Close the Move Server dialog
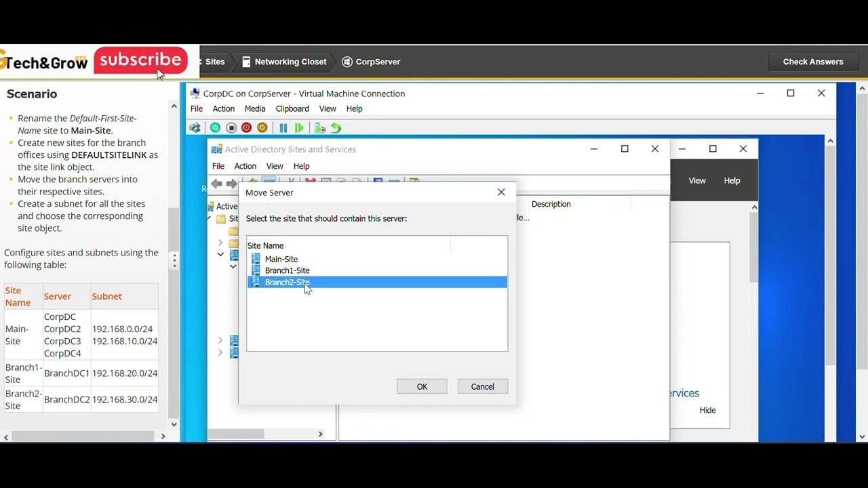Screen dimensions: 868x488 pyautogui.click(x=501, y=192)
